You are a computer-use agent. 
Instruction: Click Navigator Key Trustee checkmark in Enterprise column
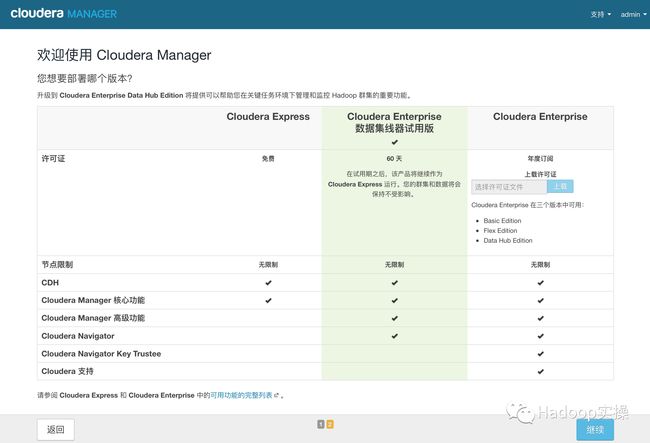tap(540, 354)
